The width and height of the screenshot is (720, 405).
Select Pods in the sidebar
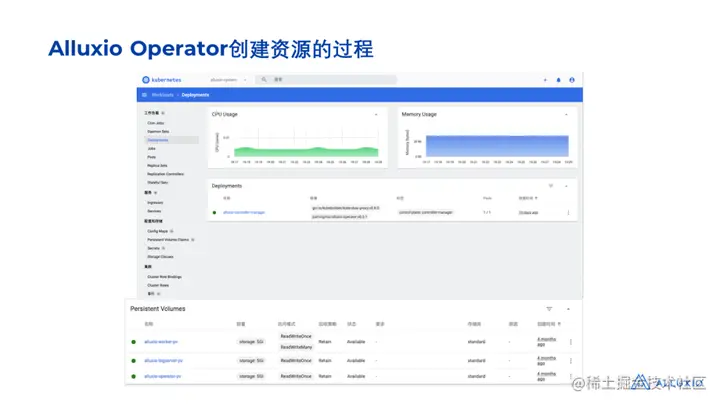click(152, 157)
